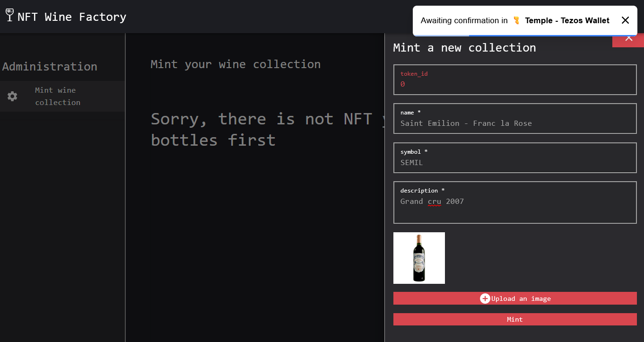Click the Temple wallet icon in the notification

516,20
